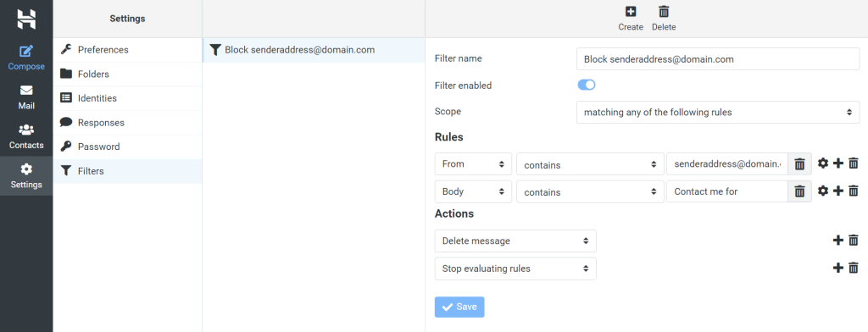Remove the Delete message action
Screen dimensions: 868x332
[854, 241]
